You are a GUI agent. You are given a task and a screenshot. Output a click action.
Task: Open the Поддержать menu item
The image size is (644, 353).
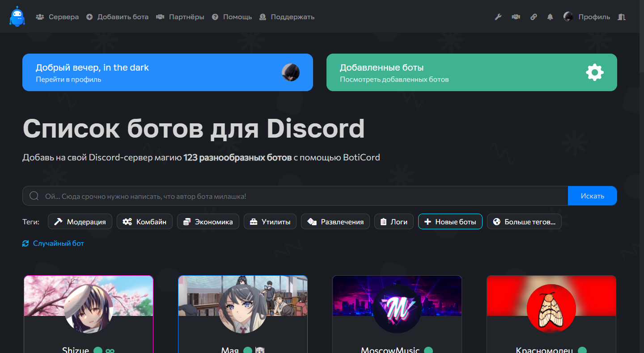(x=287, y=17)
